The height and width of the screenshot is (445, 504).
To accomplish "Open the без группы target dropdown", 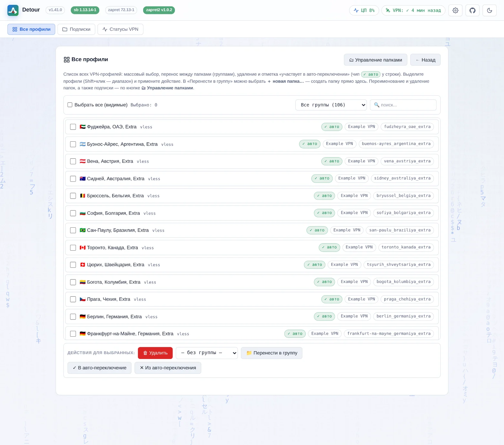I will point(207,353).
